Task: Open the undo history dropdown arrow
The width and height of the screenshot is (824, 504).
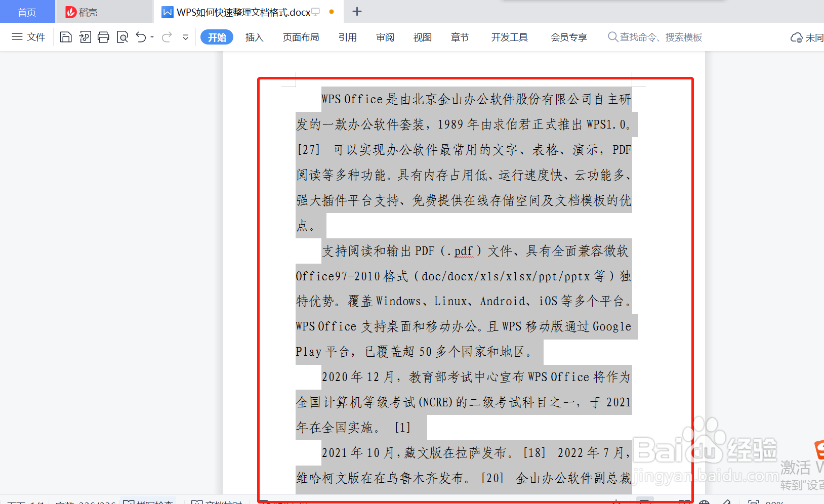Action: [x=151, y=37]
